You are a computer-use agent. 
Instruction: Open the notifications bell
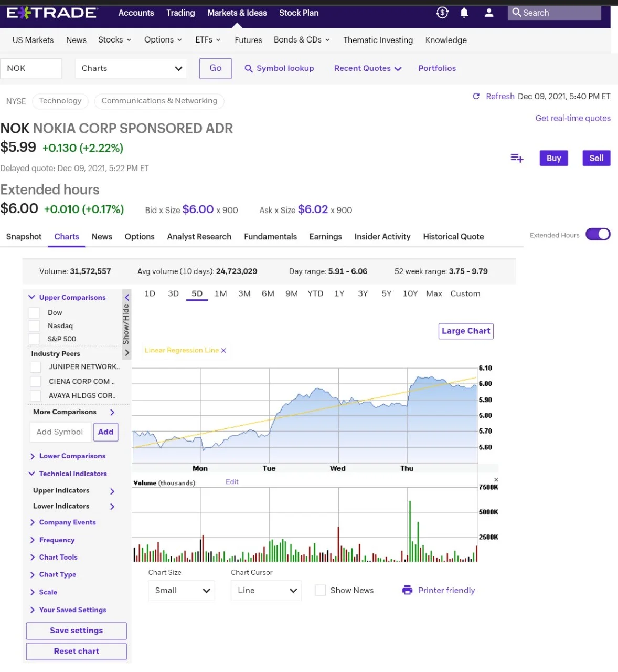tap(464, 13)
